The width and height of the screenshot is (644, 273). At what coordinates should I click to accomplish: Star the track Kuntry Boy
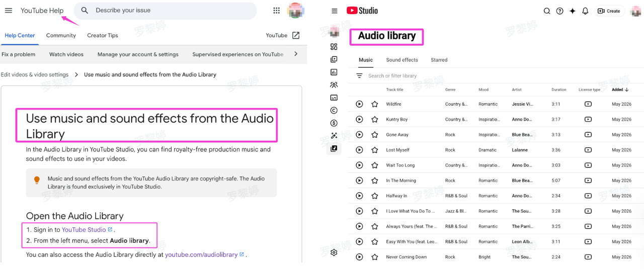[x=375, y=120]
